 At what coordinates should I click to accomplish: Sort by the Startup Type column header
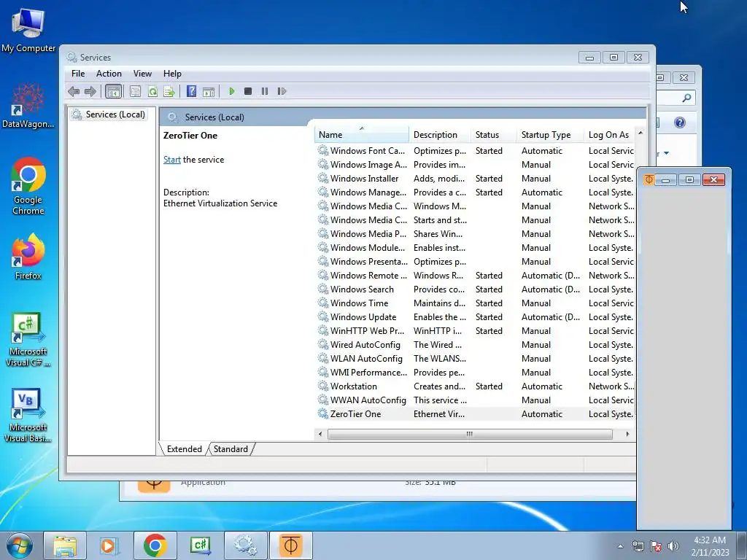tap(550, 135)
